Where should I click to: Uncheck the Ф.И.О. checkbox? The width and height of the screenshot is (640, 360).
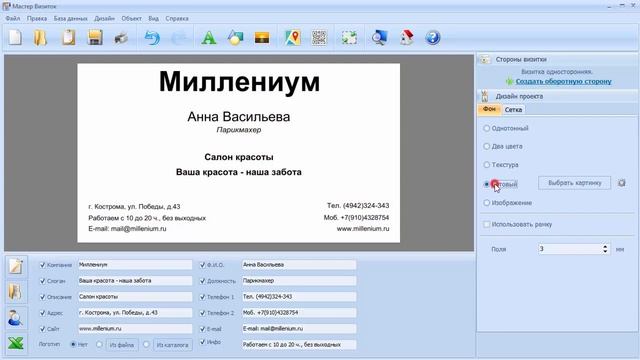(202, 265)
